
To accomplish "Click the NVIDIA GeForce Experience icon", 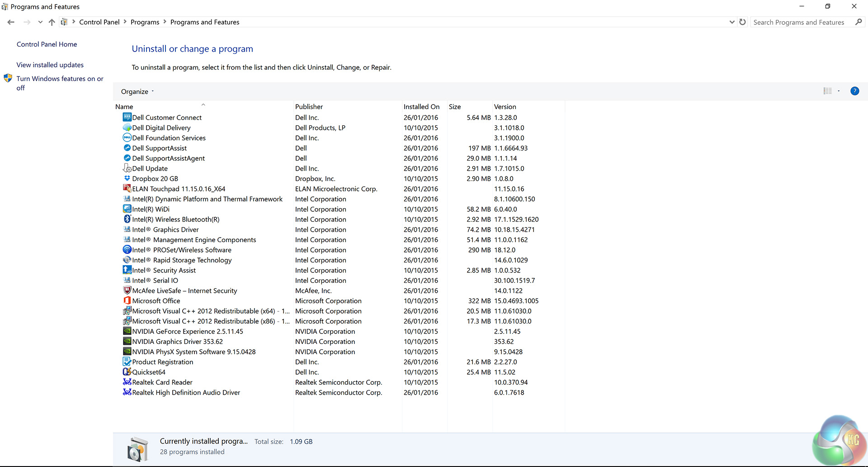I will click(127, 331).
